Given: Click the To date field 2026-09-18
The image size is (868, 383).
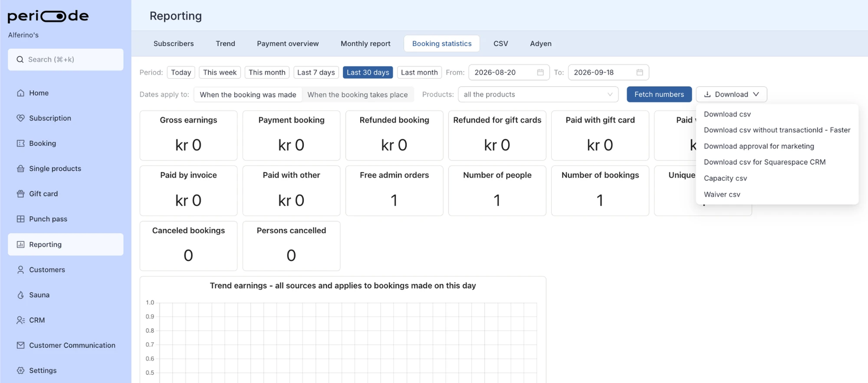Looking at the screenshot, I should tap(608, 72).
